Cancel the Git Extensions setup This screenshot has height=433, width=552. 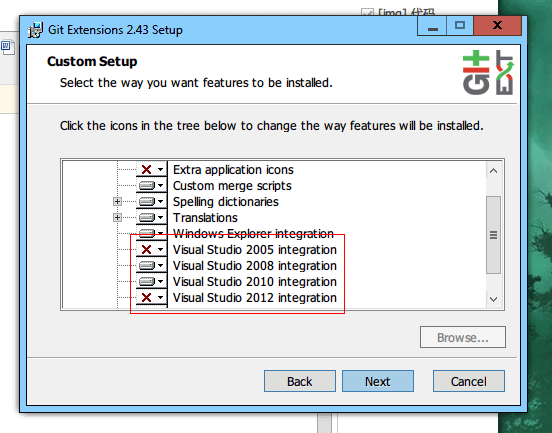pos(469,381)
